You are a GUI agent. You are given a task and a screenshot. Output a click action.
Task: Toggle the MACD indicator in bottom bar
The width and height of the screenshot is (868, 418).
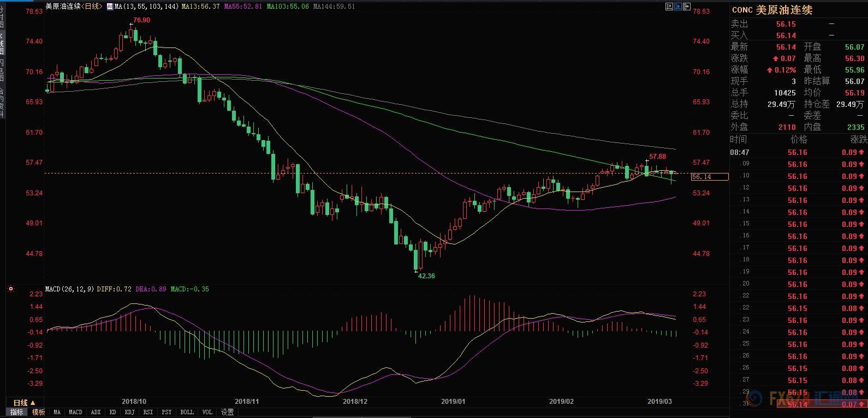(75, 412)
